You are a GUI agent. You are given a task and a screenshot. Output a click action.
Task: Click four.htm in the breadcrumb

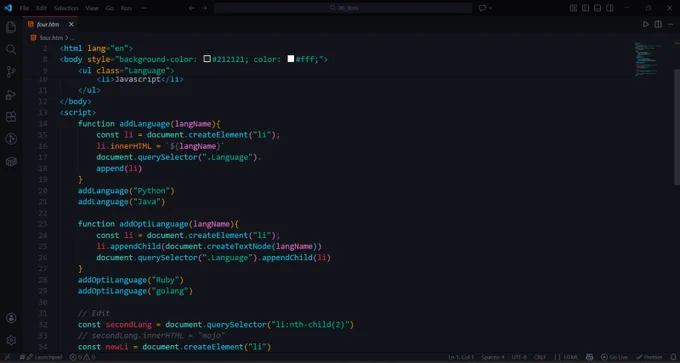click(x=51, y=38)
